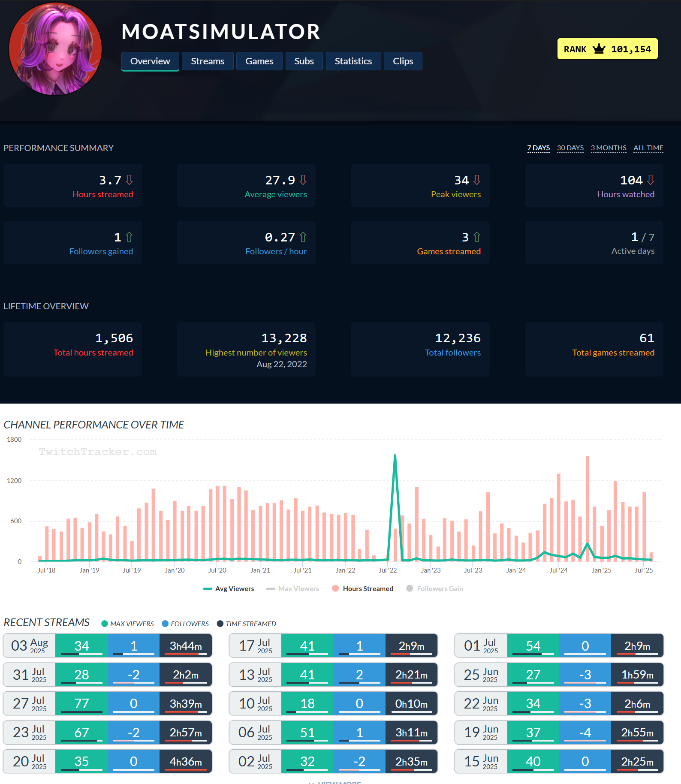Viewport: 681px width, 784px height.
Task: Open the Overview tab
Action: click(x=150, y=61)
